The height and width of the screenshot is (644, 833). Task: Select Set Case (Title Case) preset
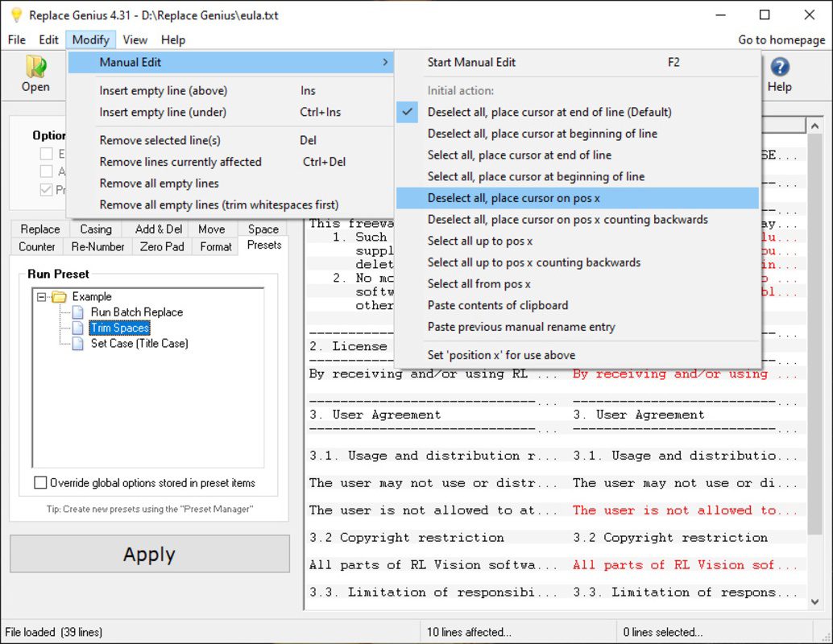coord(139,344)
